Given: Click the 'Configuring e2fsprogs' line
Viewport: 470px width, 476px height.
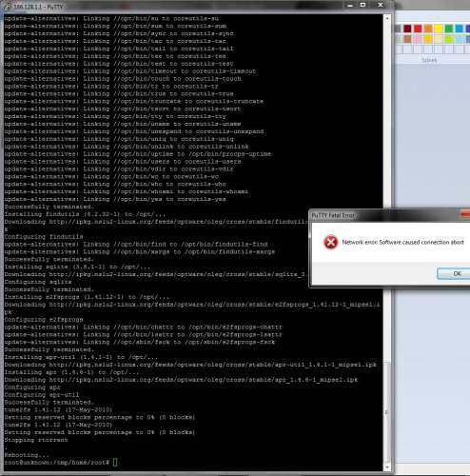Looking at the screenshot, I should coord(44,319).
